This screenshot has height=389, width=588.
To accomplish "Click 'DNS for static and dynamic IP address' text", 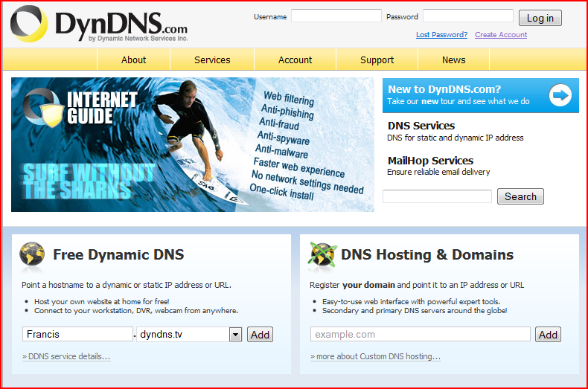I will 456,138.
